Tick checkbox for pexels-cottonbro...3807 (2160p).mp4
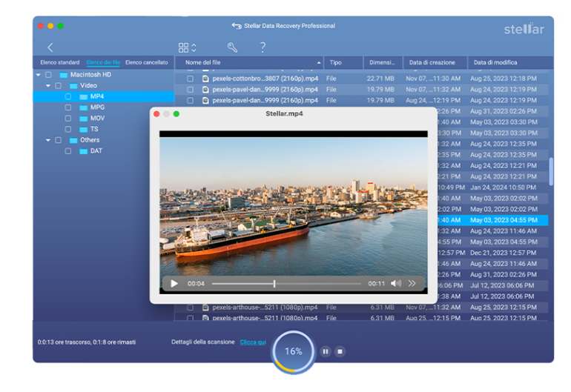This screenshot has width=571, height=392. point(190,79)
